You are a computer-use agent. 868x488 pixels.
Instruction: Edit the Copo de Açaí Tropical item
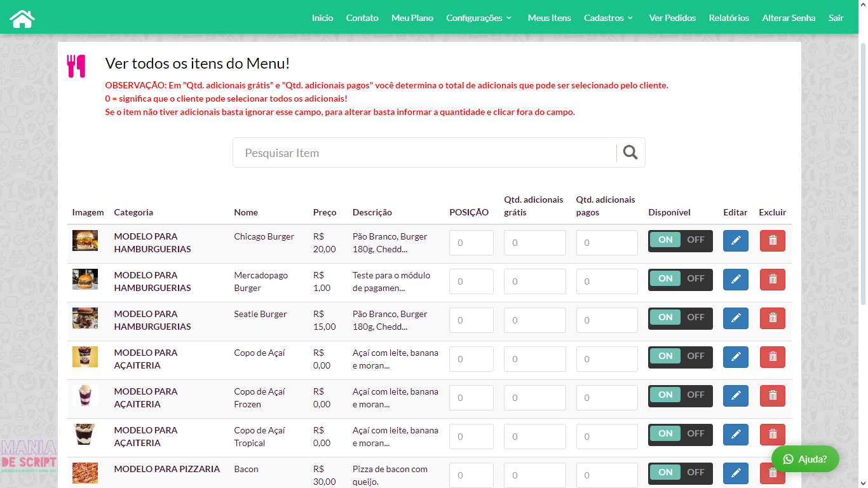735,435
